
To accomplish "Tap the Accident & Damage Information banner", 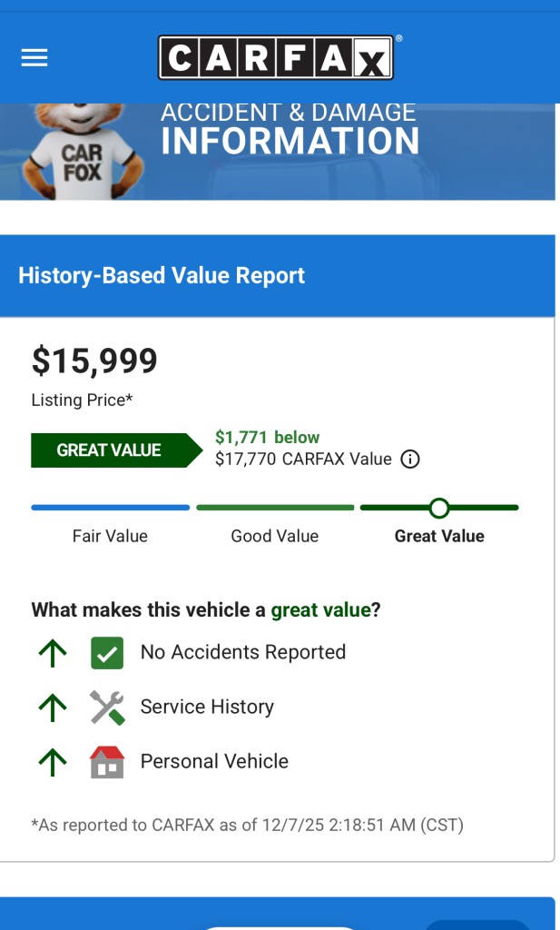I will click(290, 132).
